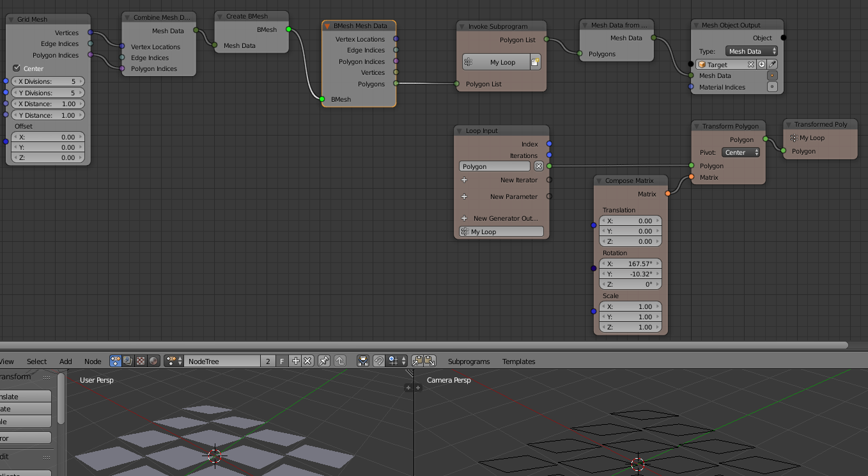Viewport: 868px width, 476px height.
Task: Open the Node menu
Action: tap(93, 361)
